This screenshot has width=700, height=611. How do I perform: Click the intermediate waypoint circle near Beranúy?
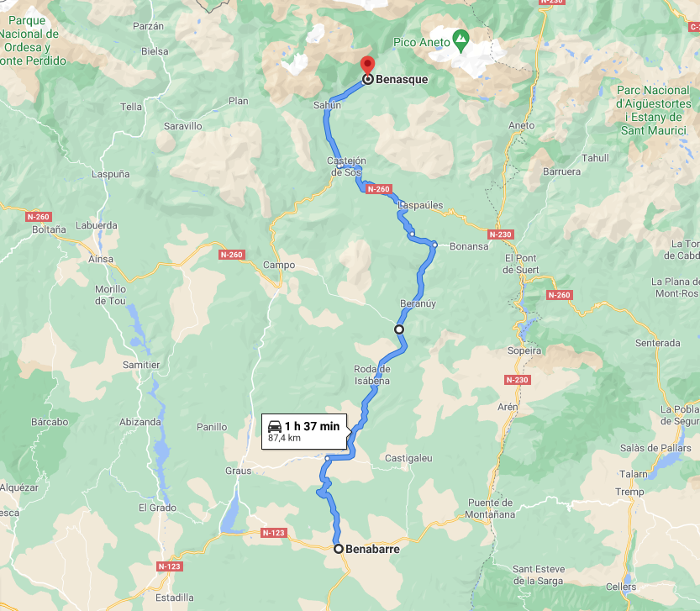click(399, 329)
